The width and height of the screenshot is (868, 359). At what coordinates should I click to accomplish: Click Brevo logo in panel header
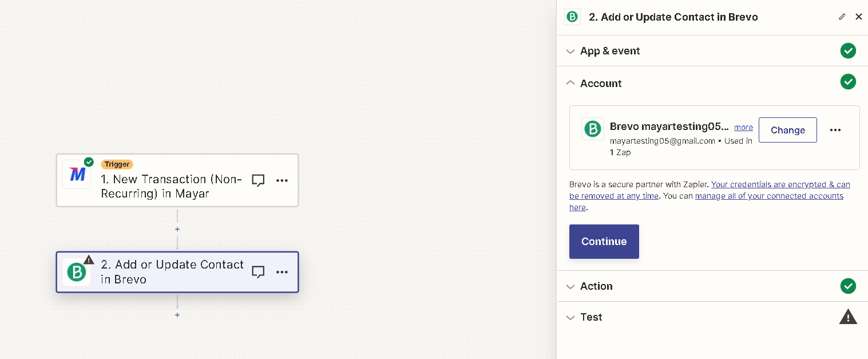tap(572, 17)
